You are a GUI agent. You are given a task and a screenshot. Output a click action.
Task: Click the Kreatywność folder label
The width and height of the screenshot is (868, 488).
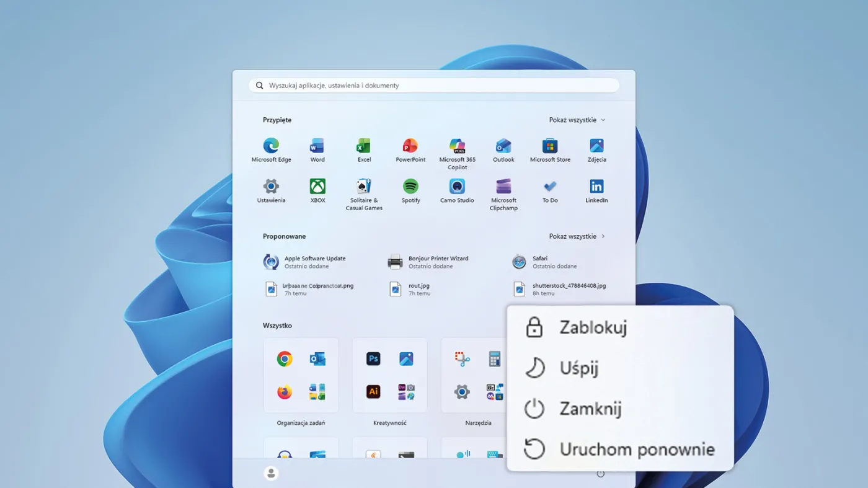(390, 423)
